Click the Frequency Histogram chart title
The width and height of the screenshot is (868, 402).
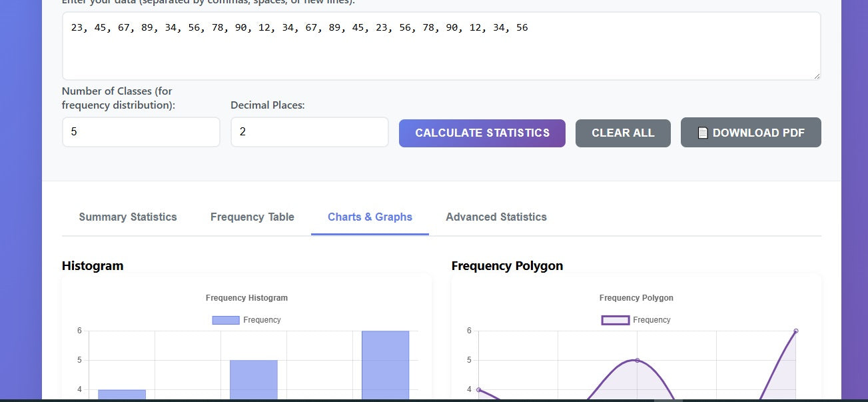point(246,297)
